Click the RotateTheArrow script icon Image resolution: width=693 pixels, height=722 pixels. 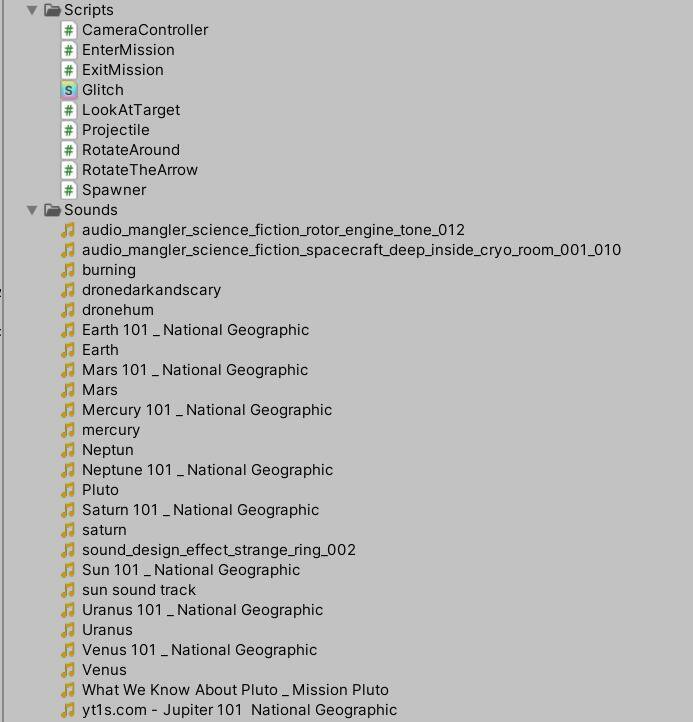coord(69,170)
